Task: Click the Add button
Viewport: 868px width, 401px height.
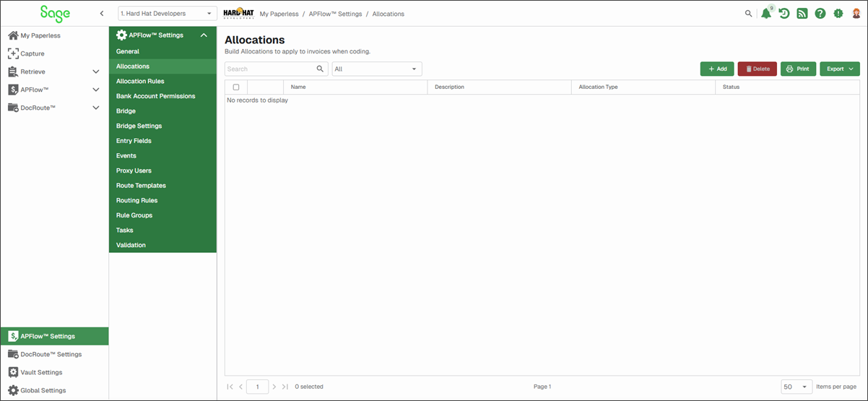Action: pos(717,69)
